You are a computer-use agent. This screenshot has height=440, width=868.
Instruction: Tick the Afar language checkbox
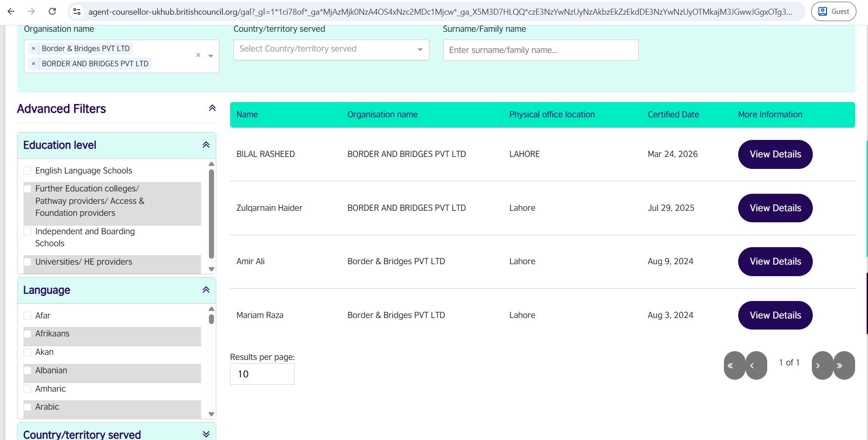point(28,316)
